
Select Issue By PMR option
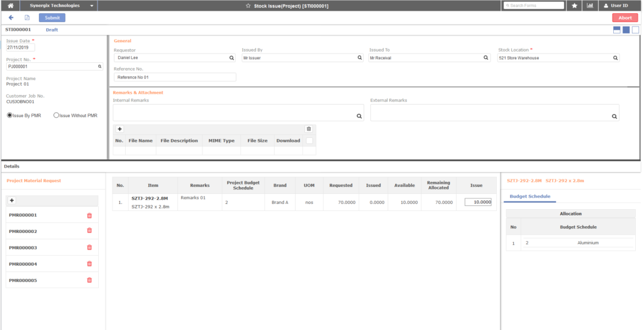coord(9,116)
